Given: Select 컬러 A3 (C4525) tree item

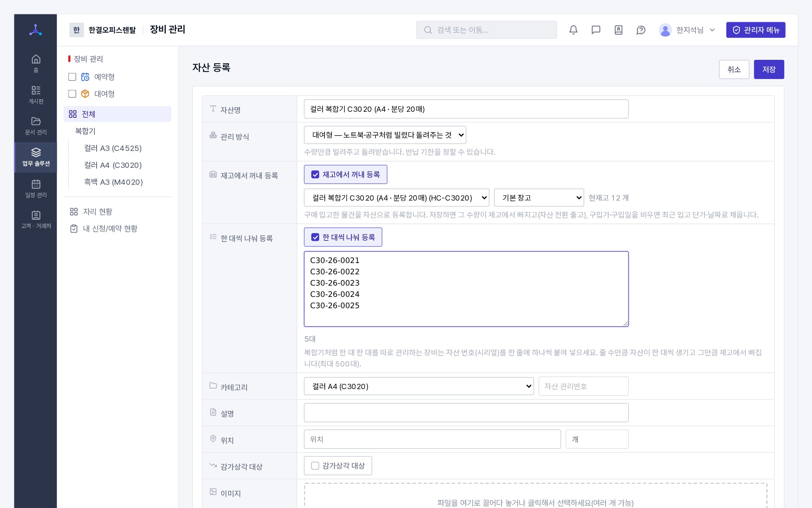Looking at the screenshot, I should 113,148.
